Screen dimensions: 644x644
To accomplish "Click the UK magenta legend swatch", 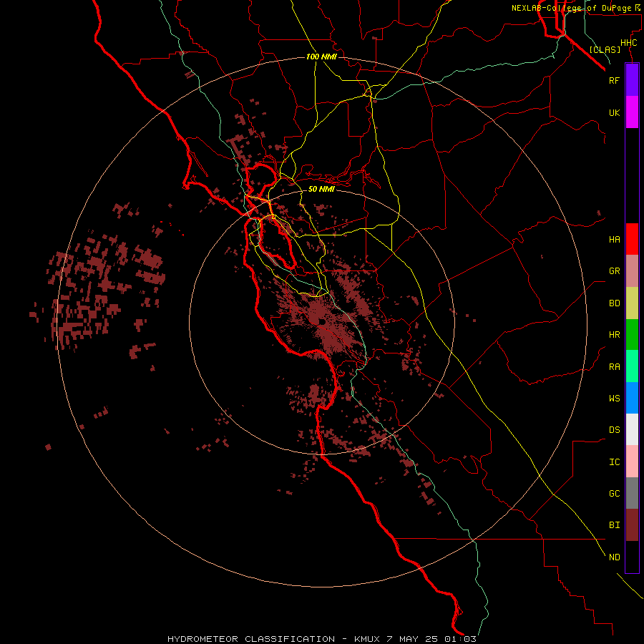I will pos(632,112).
